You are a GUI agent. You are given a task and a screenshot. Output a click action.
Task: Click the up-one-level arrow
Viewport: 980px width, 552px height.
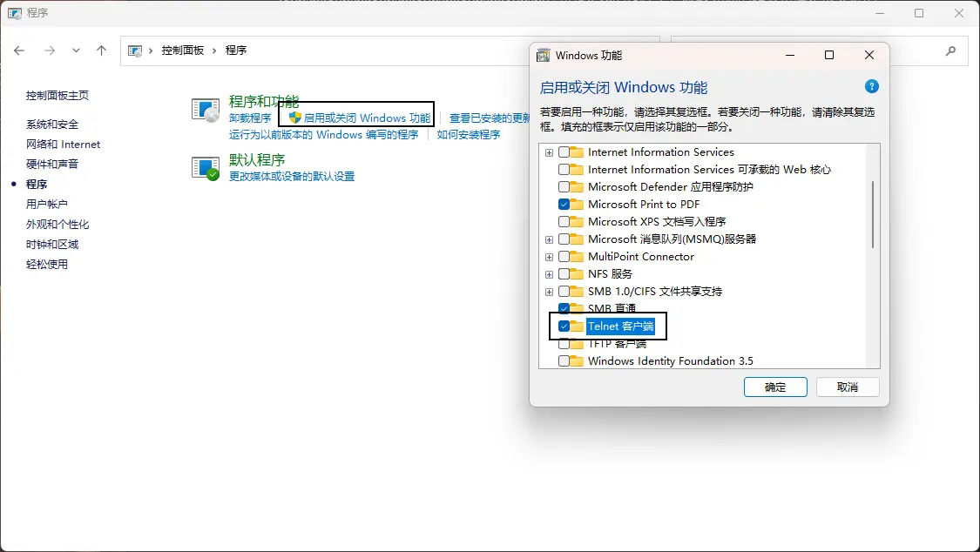(101, 50)
